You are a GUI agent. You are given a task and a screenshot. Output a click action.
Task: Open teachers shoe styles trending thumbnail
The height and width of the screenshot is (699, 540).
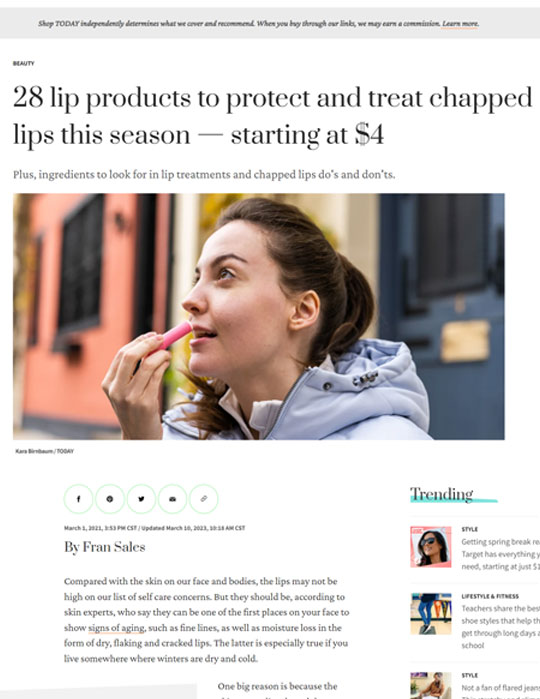pos(431,614)
